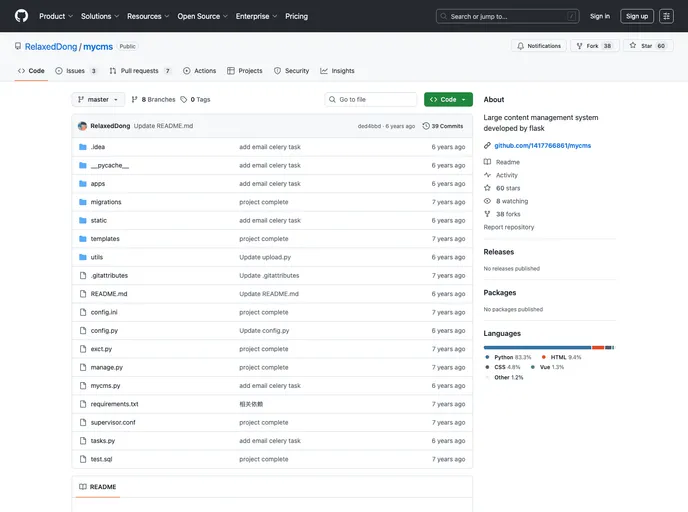Click the file icon beside .gitattributes

pyautogui.click(x=82, y=276)
